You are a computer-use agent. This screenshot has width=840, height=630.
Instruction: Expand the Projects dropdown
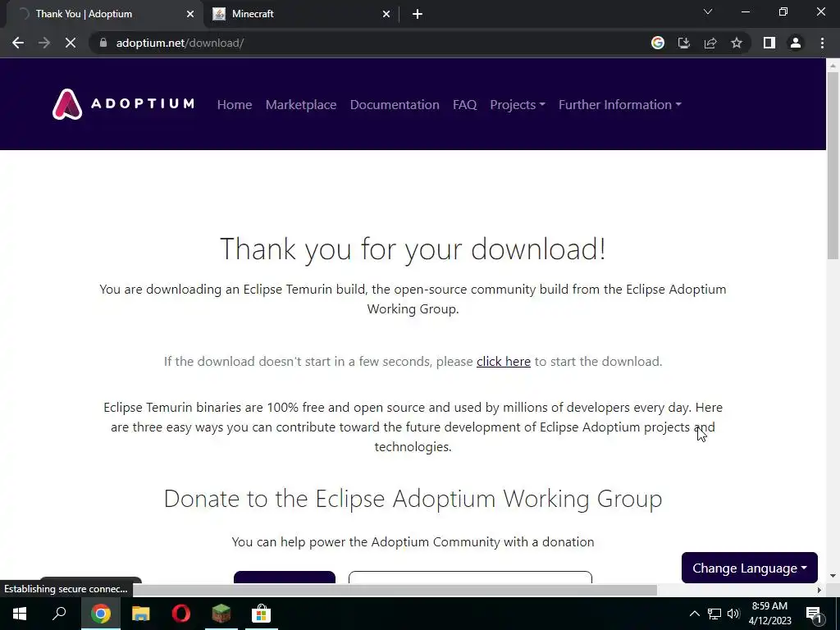518,104
